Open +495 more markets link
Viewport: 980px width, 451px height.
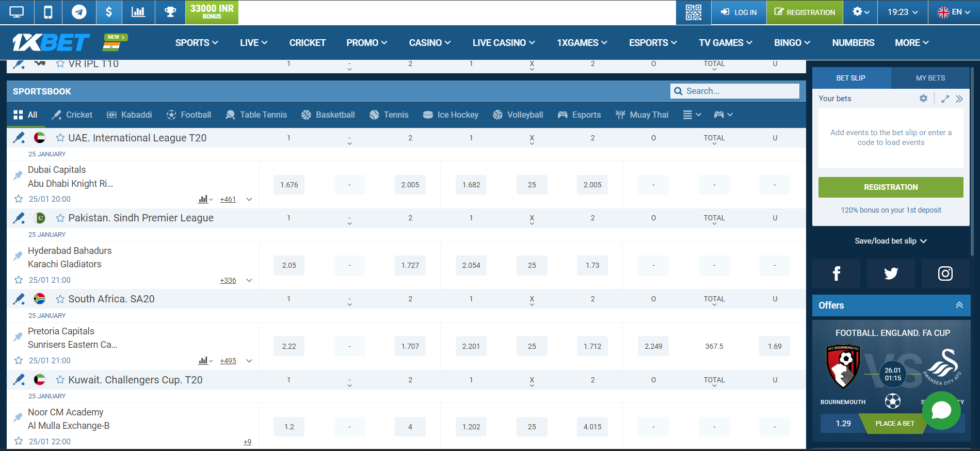[x=228, y=361]
